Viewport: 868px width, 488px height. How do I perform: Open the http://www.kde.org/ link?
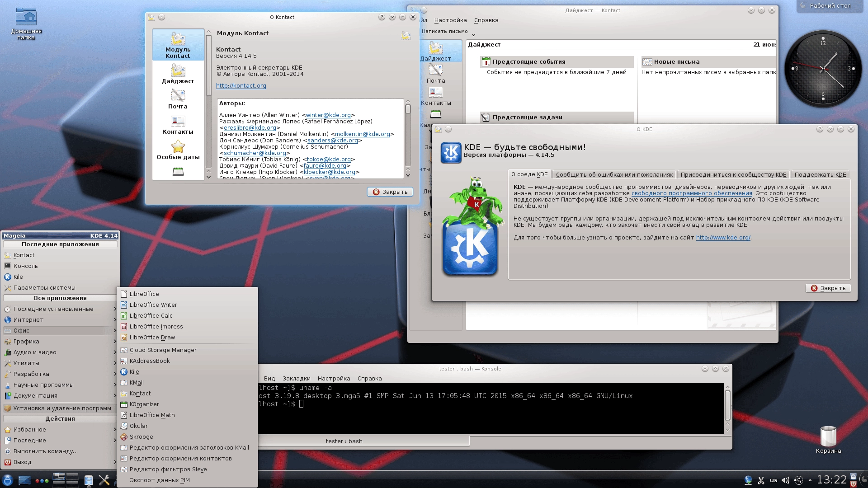tap(723, 238)
